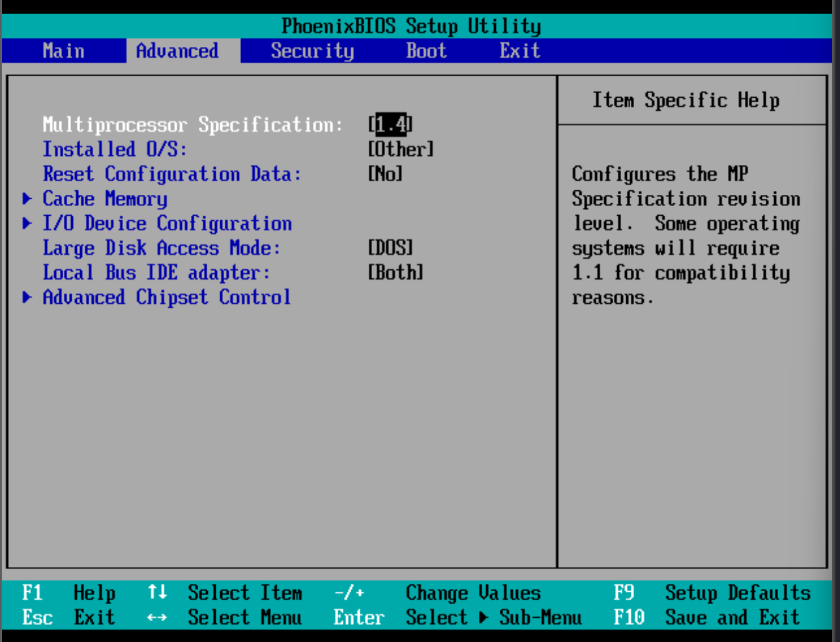The width and height of the screenshot is (840, 642).
Task: Select Reset Configuration Data setting label
Action: [x=172, y=174]
